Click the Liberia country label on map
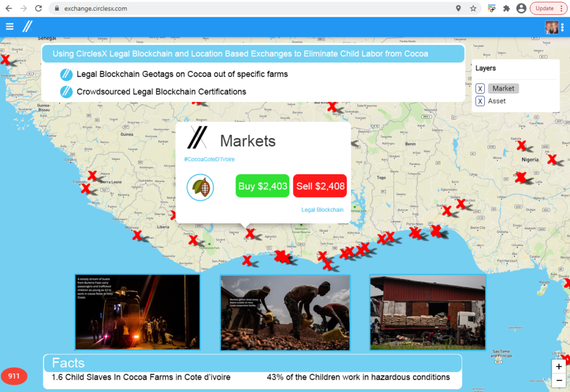This screenshot has height=392, width=570. tap(163, 227)
